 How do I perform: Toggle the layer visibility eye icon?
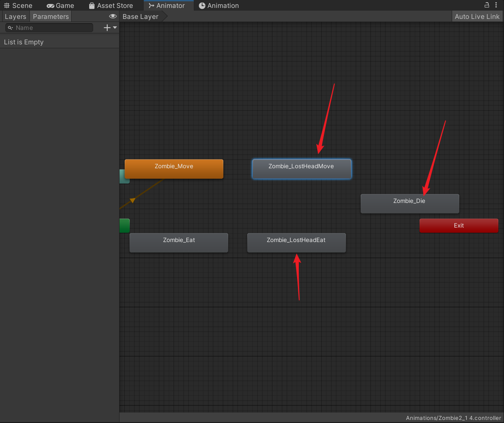pyautogui.click(x=113, y=16)
